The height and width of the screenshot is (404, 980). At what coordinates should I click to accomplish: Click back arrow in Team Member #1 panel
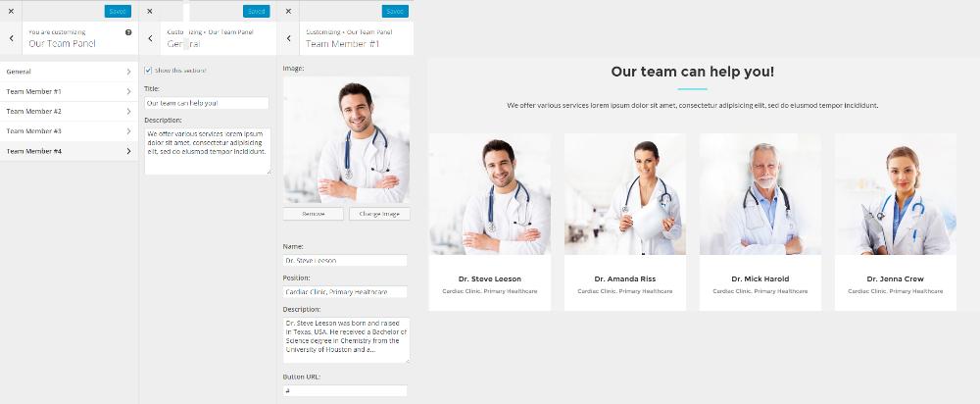point(288,39)
